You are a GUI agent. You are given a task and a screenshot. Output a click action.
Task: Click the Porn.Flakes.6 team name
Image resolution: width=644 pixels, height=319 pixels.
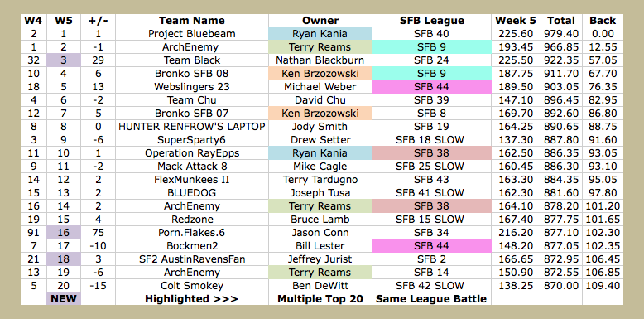[192, 233]
